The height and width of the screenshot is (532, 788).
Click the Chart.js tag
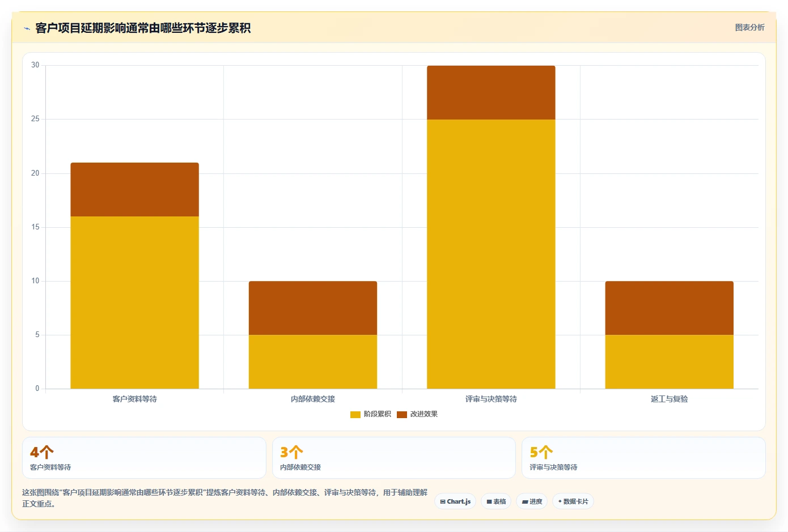[455, 501]
